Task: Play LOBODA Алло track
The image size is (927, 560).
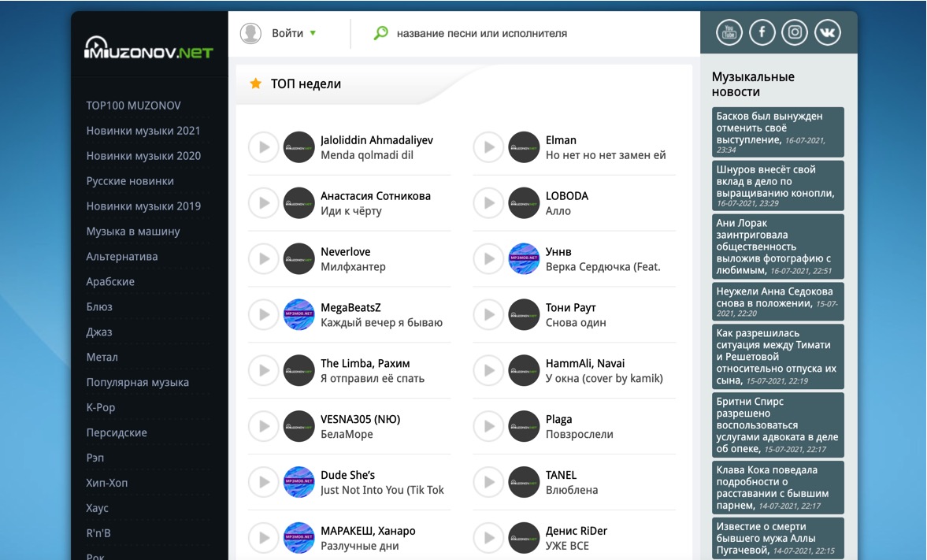Action: [488, 203]
